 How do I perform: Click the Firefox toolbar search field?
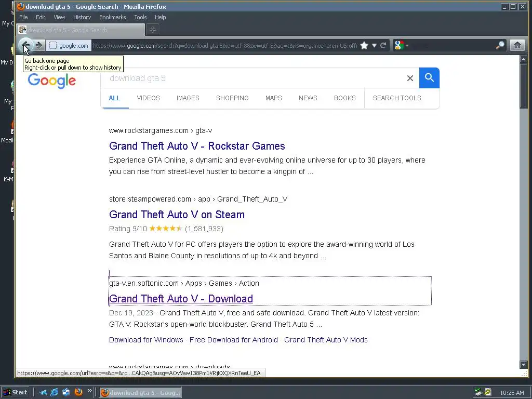(452, 46)
